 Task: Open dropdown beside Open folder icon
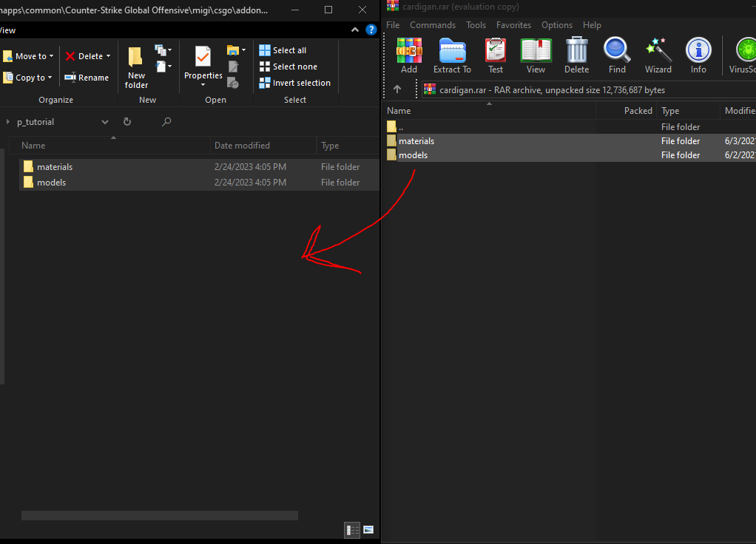243,50
